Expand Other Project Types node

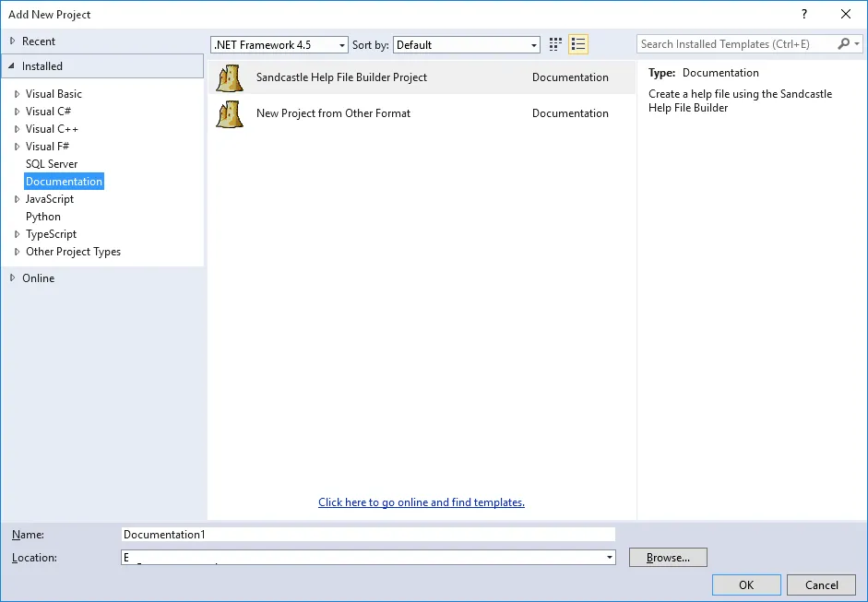(x=17, y=252)
